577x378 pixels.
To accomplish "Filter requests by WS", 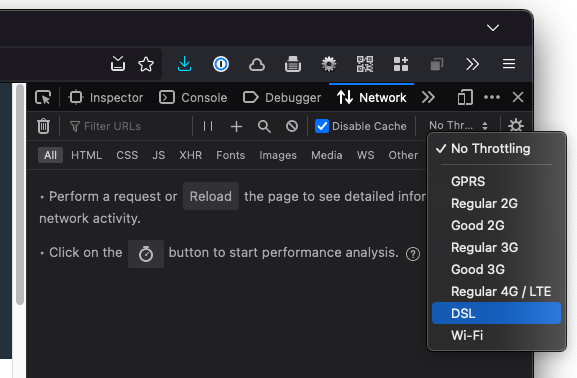I will tap(365, 155).
